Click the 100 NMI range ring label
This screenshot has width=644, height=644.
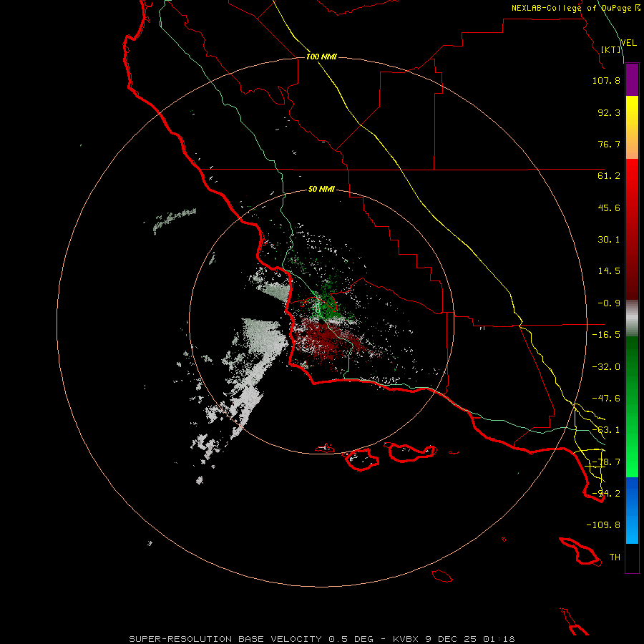point(321,57)
